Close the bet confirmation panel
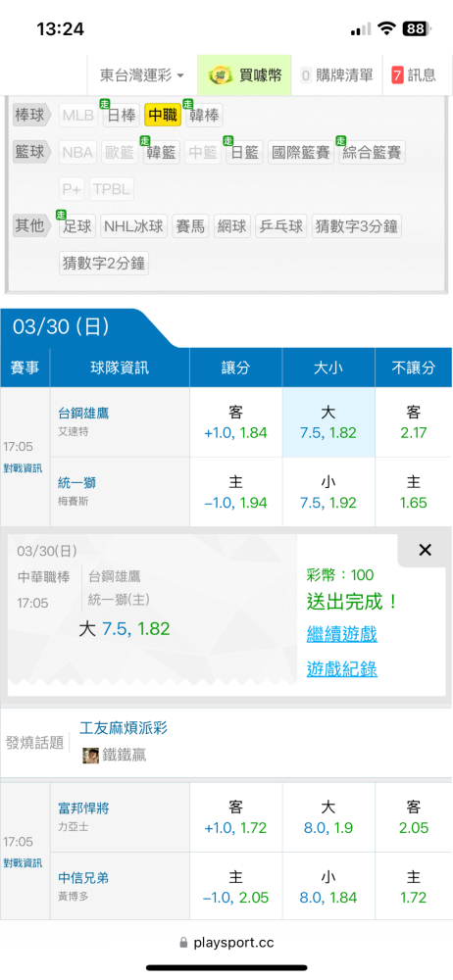 click(x=425, y=550)
